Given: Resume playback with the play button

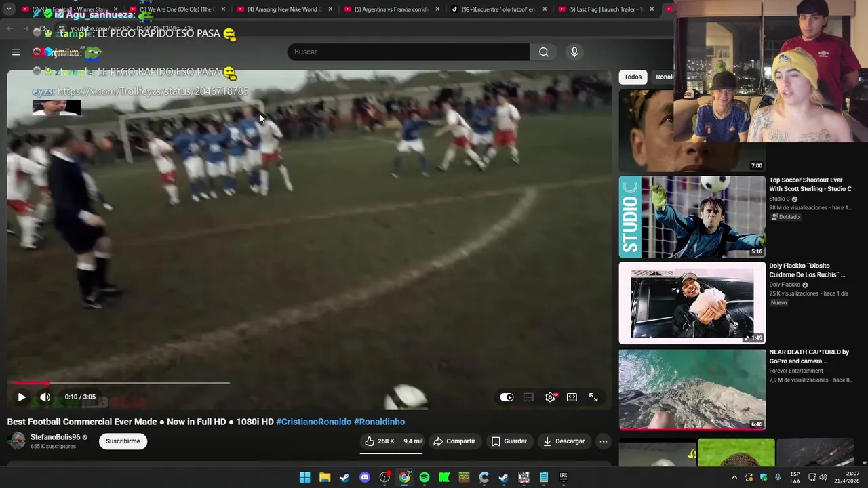Looking at the screenshot, I should (22, 397).
